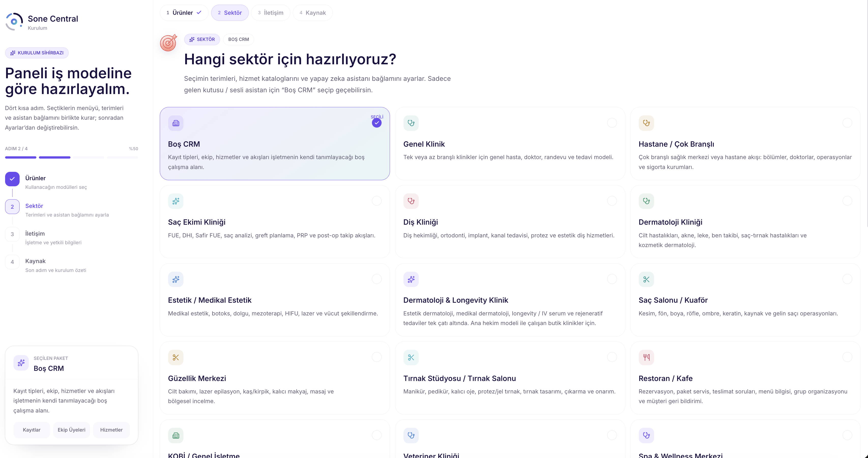This screenshot has height=458, width=868.
Task: Click the "Diş Kliniği" card title
Action: coord(421,222)
